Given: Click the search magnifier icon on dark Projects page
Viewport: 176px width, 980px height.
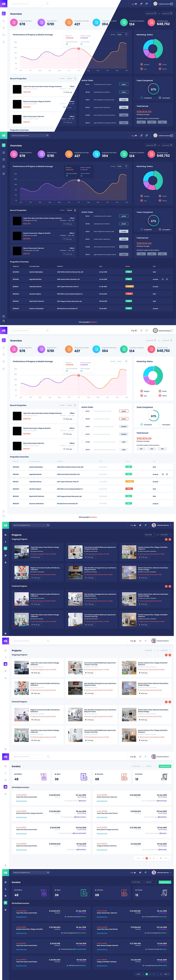Looking at the screenshot, I should (x=48, y=525).
